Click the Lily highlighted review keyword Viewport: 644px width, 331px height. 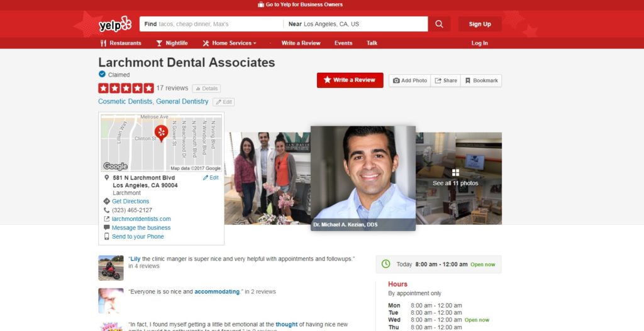[x=135, y=259]
